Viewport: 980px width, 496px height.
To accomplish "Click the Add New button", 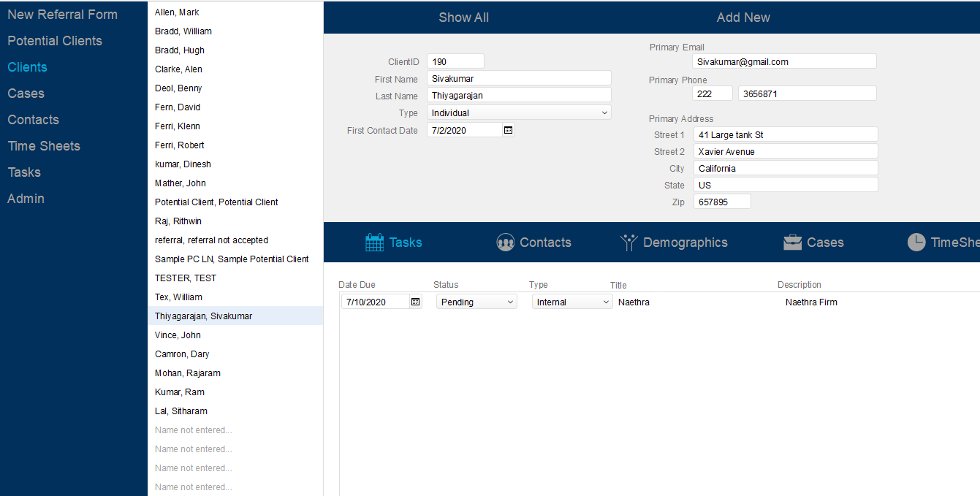I will coord(743,18).
